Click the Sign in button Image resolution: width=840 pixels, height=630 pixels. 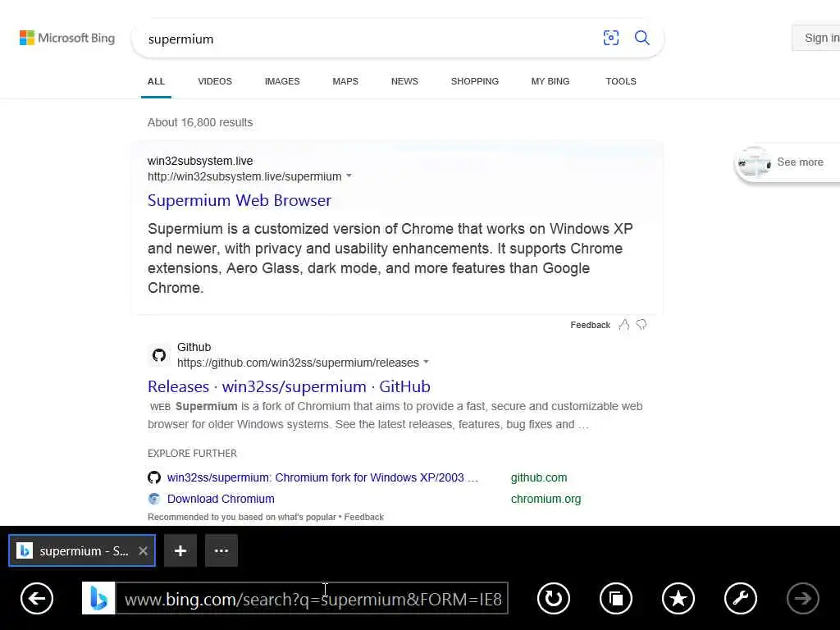point(816,38)
